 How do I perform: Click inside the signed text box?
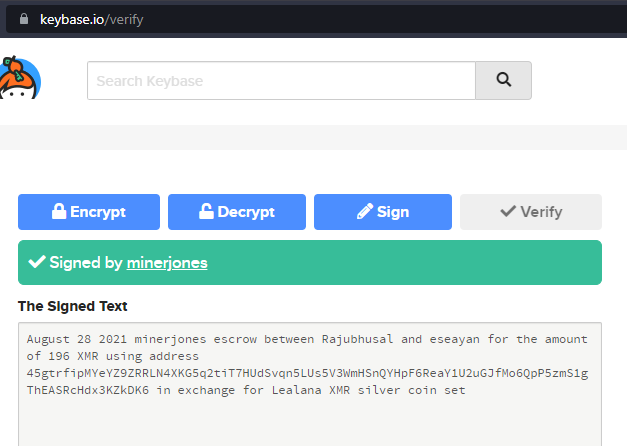pyautogui.click(x=310, y=384)
